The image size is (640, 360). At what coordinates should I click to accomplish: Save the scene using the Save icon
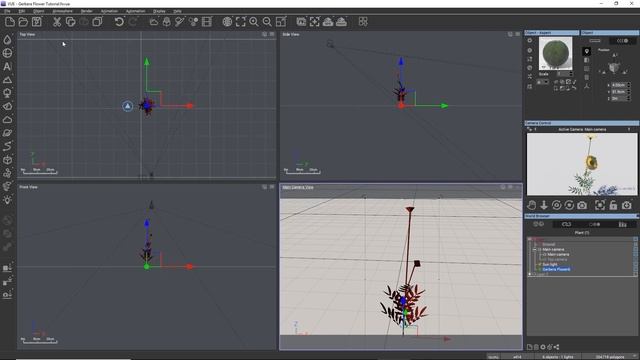point(37,22)
